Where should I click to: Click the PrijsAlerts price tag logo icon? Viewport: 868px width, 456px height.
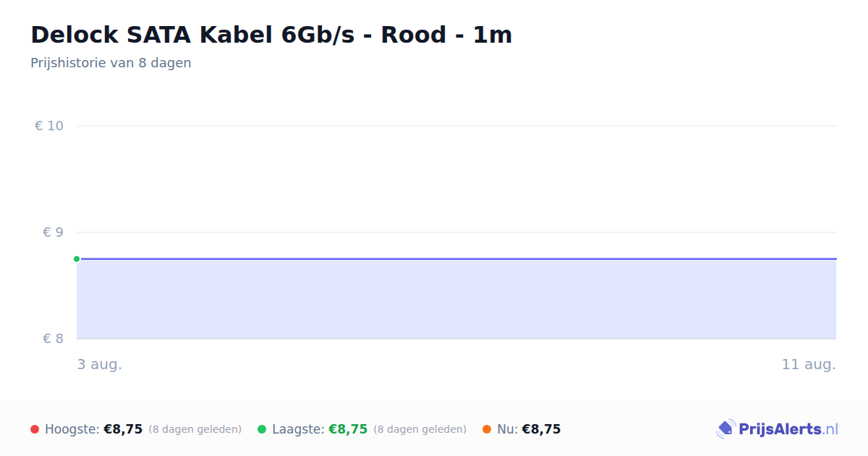click(x=726, y=429)
